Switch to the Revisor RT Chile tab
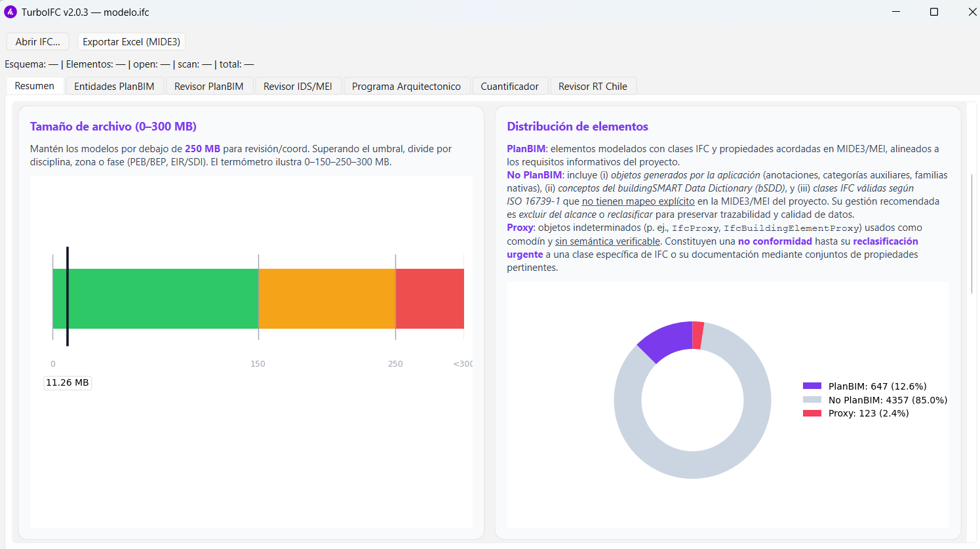Screen dimensions: 980x549 tap(593, 86)
